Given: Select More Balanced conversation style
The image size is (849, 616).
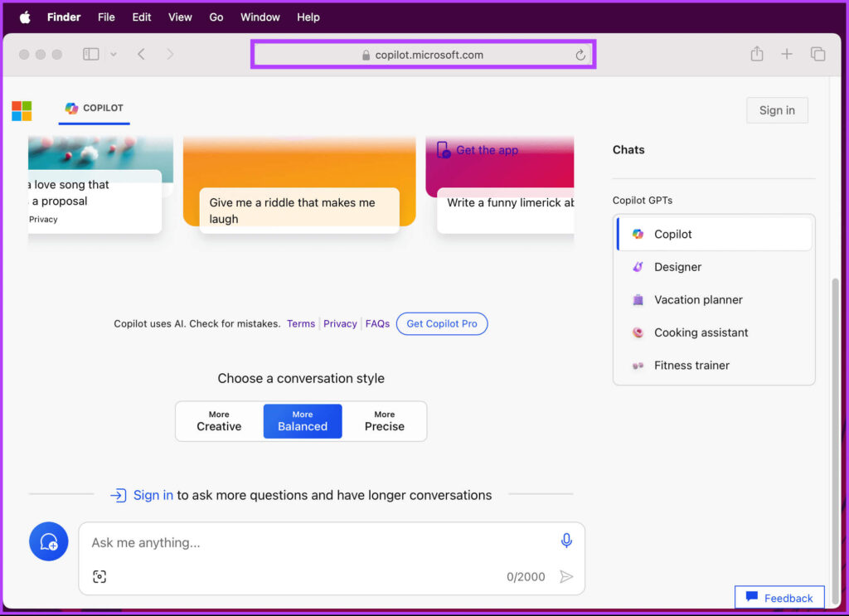Looking at the screenshot, I should [303, 421].
